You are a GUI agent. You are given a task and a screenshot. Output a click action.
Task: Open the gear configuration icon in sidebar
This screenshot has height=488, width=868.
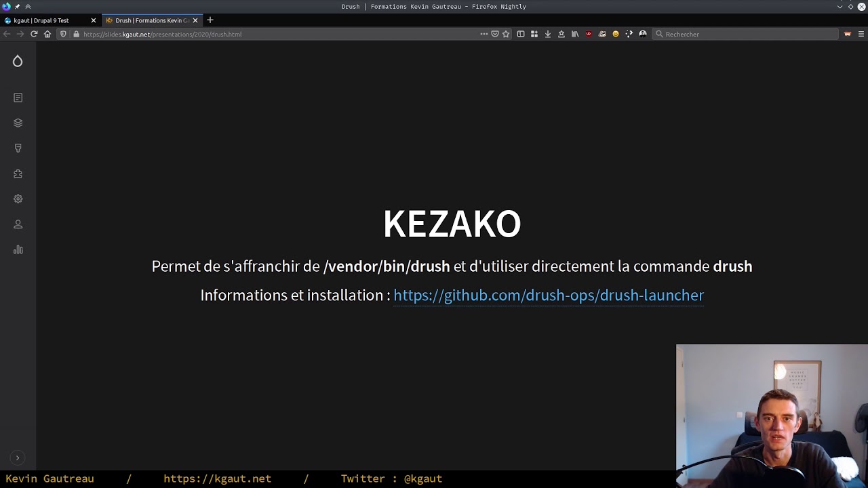tap(18, 199)
